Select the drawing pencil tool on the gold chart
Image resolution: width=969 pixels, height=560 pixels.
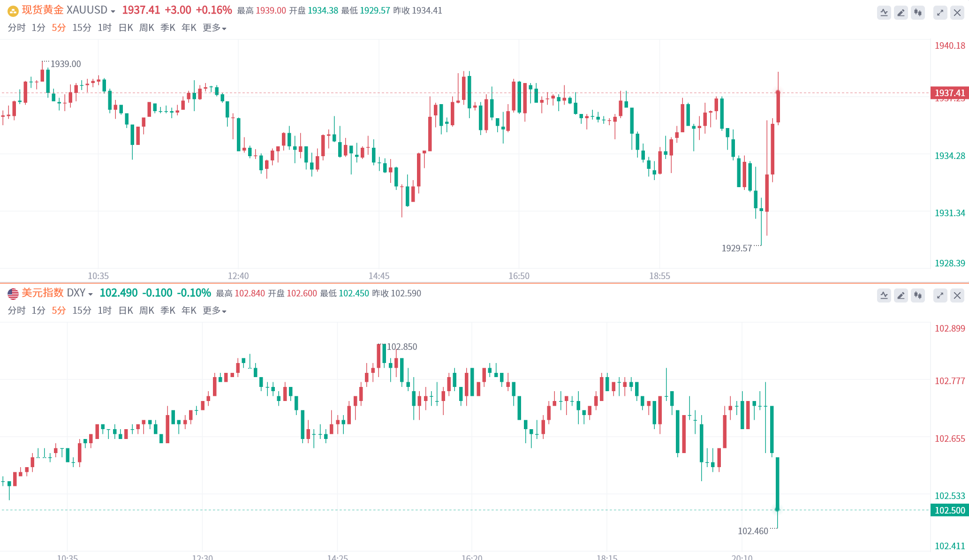coord(901,13)
